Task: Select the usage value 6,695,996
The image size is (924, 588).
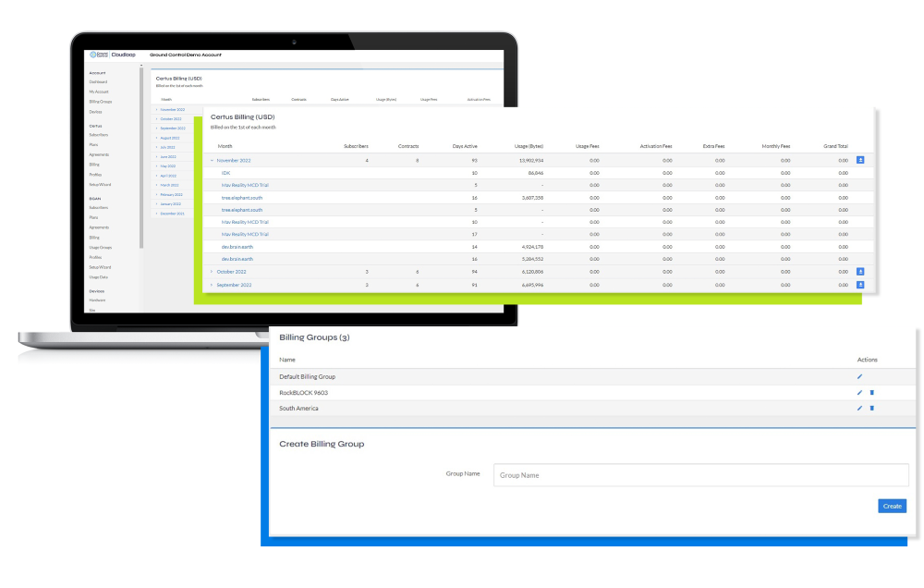Action: pyautogui.click(x=533, y=285)
